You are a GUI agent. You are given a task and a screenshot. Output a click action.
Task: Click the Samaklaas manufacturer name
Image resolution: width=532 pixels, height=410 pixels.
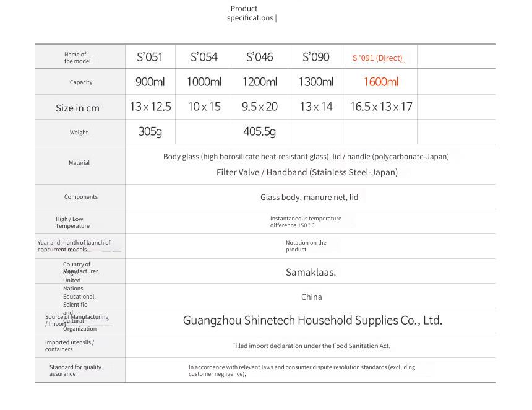(x=311, y=272)
